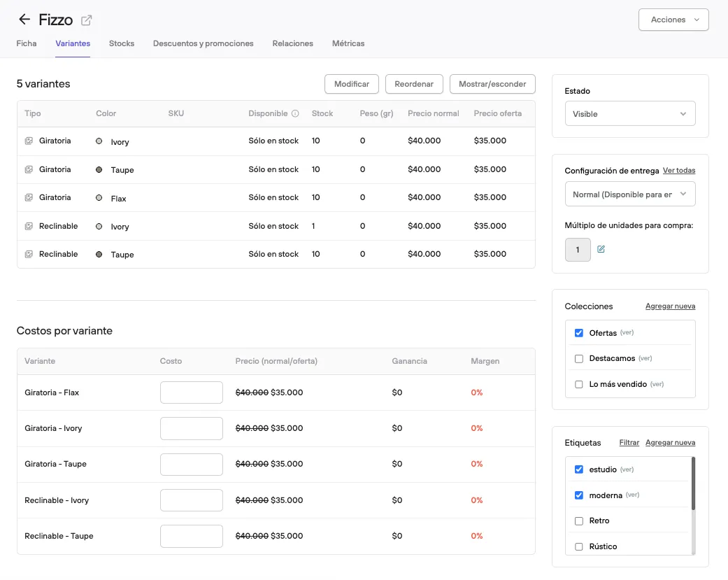Click the image icon for Giratoria Ivory variant
The image size is (728, 580).
pyautogui.click(x=29, y=141)
